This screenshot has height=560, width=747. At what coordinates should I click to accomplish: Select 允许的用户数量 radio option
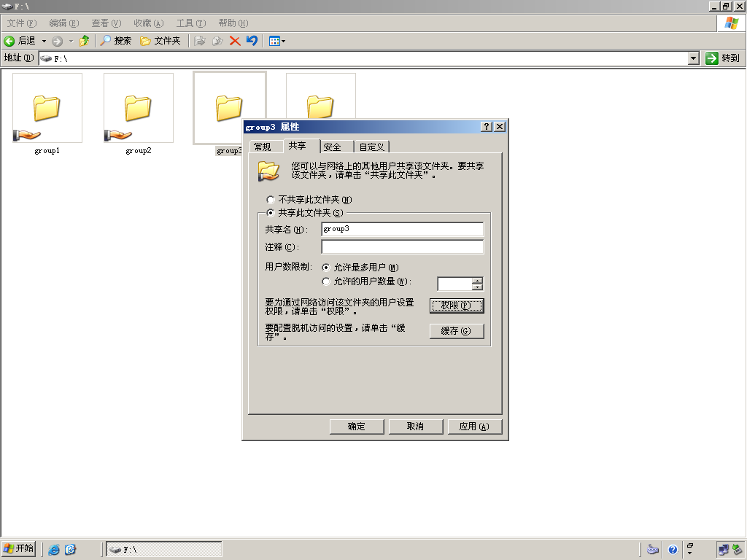[366, 281]
